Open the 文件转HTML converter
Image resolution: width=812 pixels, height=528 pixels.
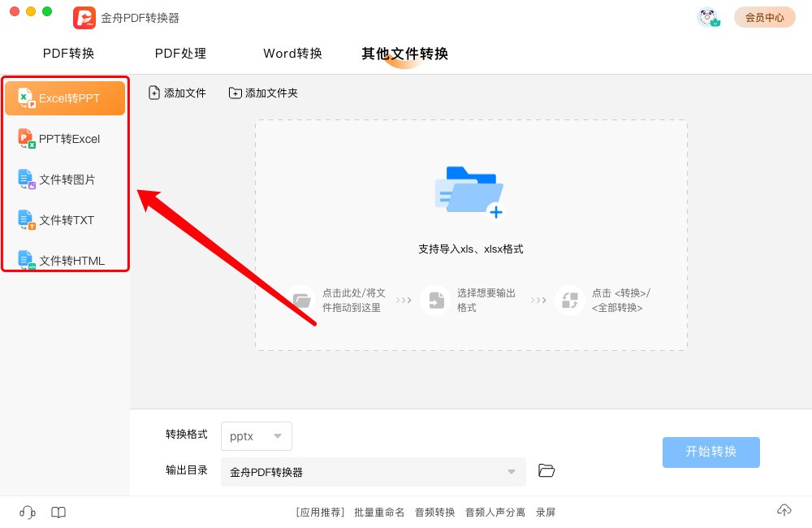pos(65,260)
